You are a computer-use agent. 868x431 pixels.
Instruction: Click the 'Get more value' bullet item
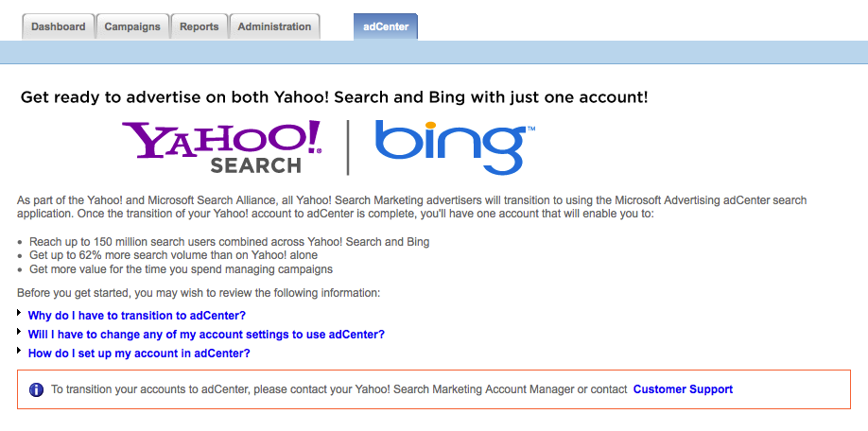[x=181, y=269]
